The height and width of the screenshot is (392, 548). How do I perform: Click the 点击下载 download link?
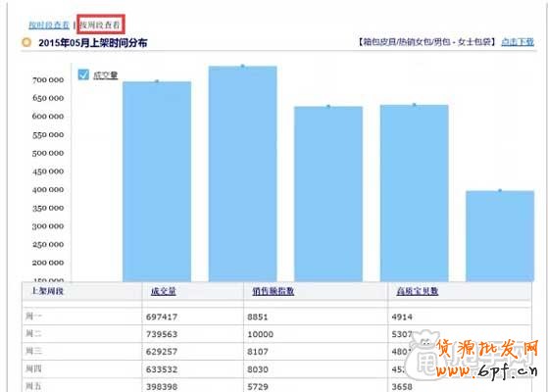pos(518,42)
